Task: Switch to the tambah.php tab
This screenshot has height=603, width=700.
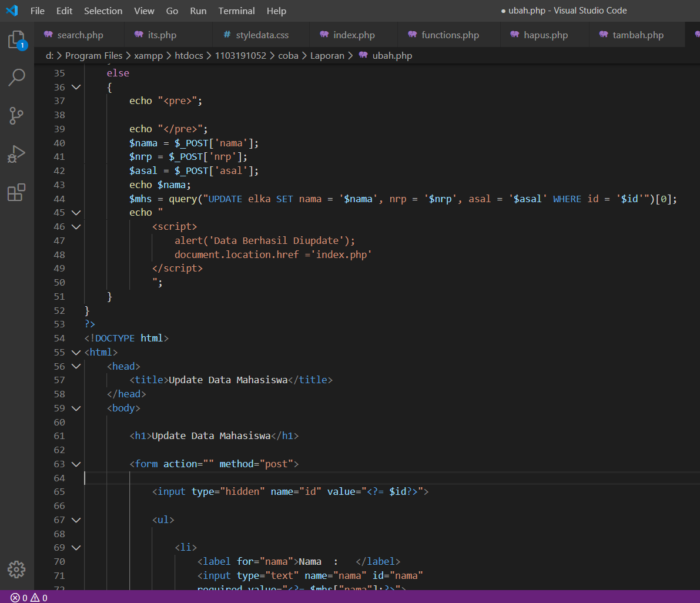Action: tap(638, 35)
